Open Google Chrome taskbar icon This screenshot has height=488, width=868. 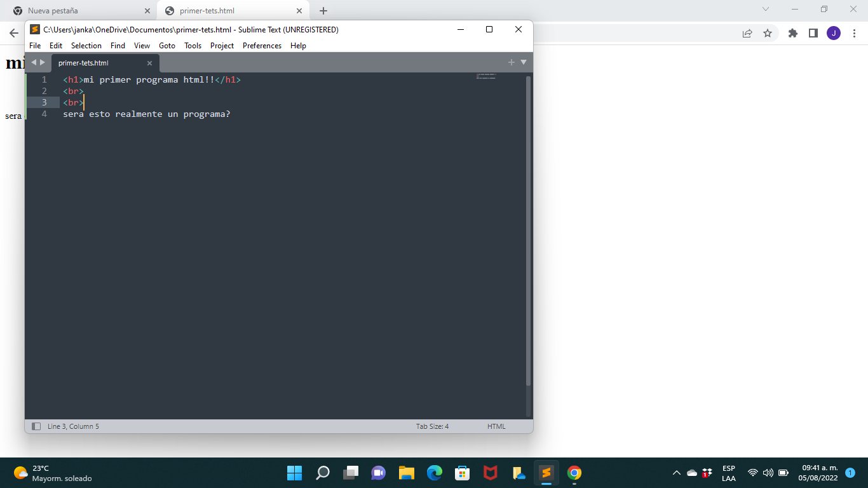click(x=574, y=473)
